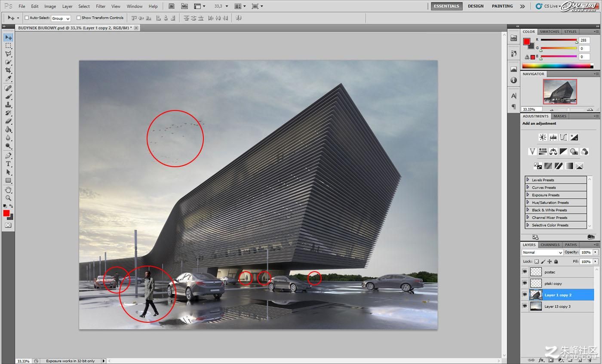
Task: Select the Eyedropper tool
Action: 8,79
